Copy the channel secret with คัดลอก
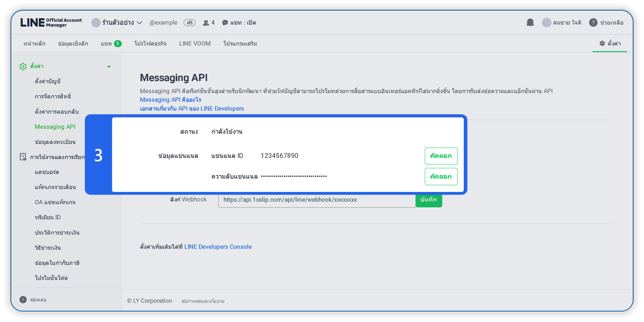 (x=441, y=177)
